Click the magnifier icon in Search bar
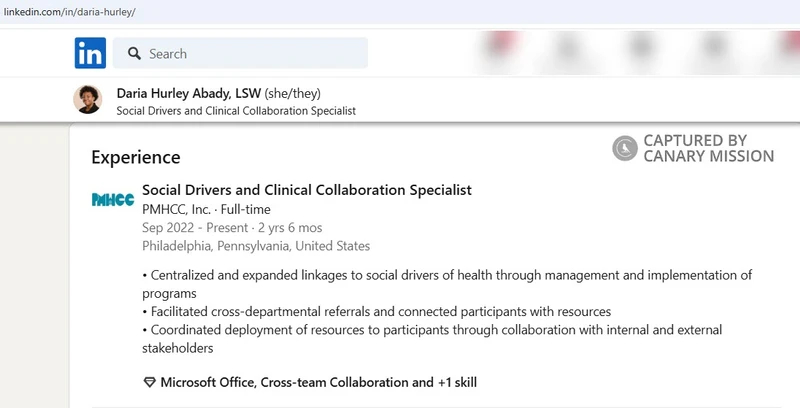Screen dimensions: 800x408 click(134, 54)
